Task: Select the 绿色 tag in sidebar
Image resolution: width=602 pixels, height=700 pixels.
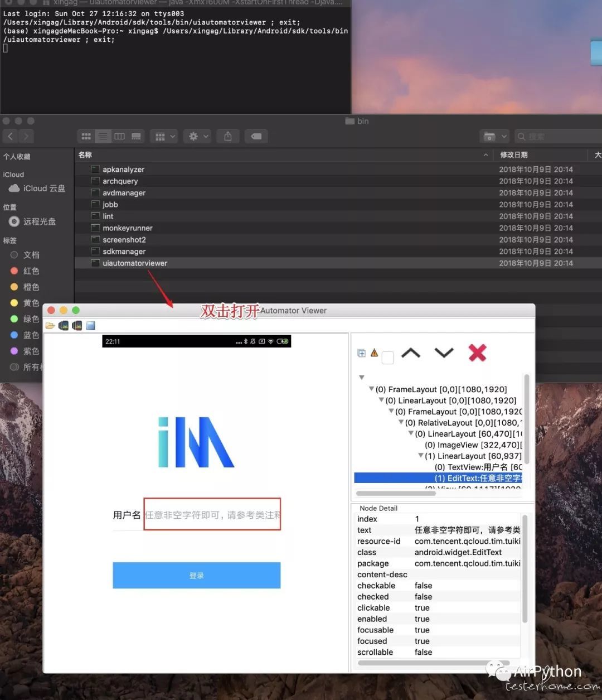Action: coord(25,319)
